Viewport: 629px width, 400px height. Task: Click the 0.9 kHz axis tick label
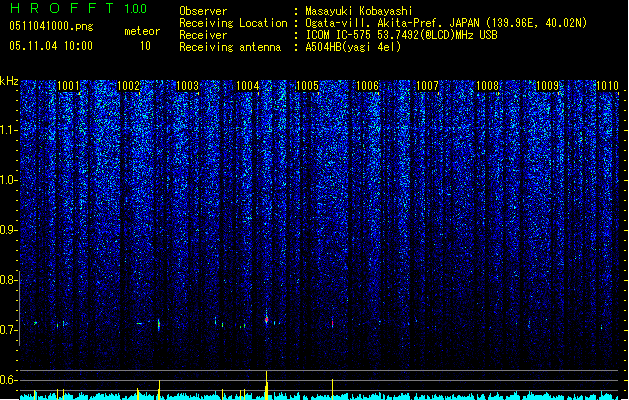click(x=9, y=230)
